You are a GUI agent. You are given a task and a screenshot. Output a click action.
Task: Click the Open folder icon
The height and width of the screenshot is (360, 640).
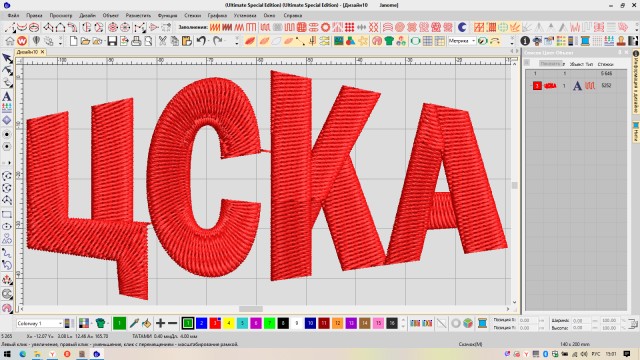click(x=85, y=41)
